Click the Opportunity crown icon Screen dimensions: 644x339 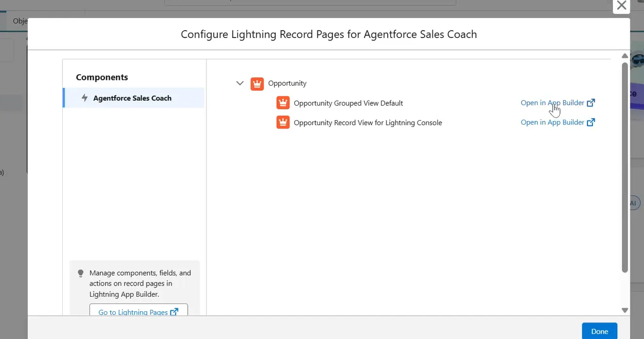[257, 84]
